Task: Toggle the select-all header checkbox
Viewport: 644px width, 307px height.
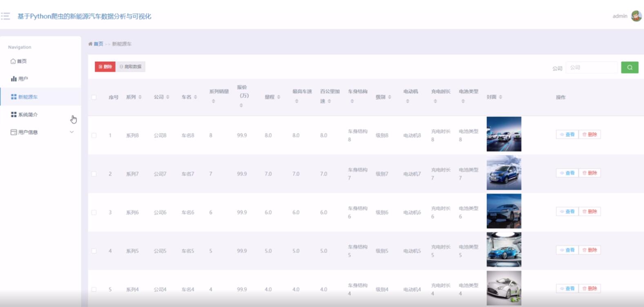Action: point(94,97)
